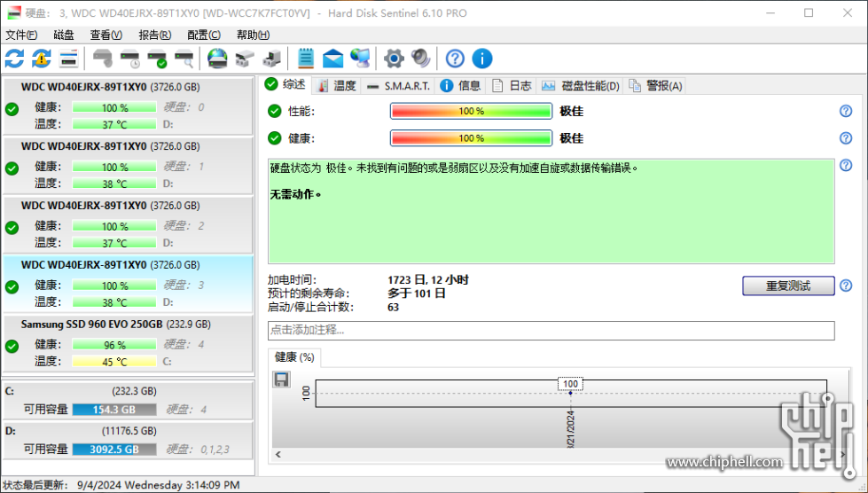This screenshot has width=868, height=493.
Task: Open the 文件(F) menu
Action: tap(21, 35)
